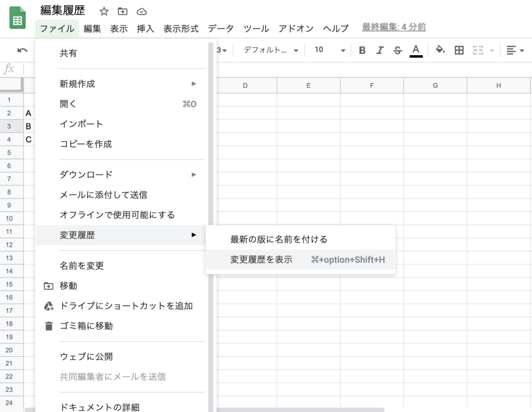532x412 pixels.
Task: Click the cloud save status icon
Action: tap(141, 11)
